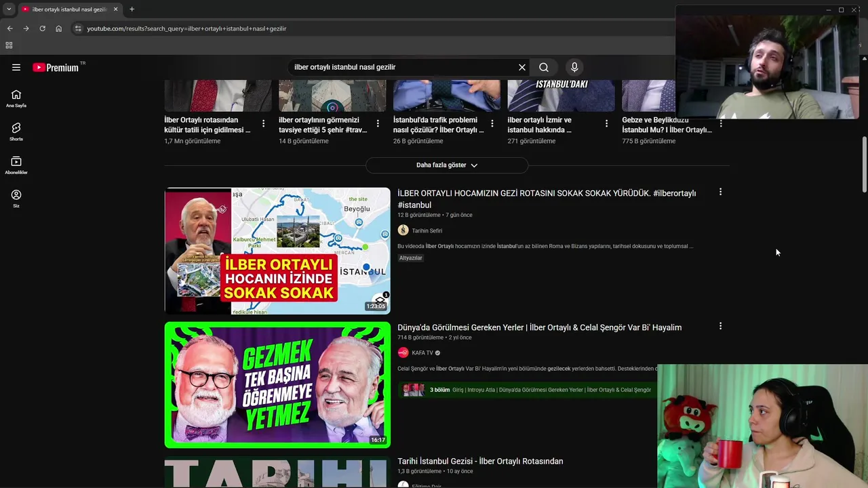Open 'Tarihi İstanbul Gezisi' video title
Viewport: 868px width, 488px height.
pyautogui.click(x=480, y=461)
